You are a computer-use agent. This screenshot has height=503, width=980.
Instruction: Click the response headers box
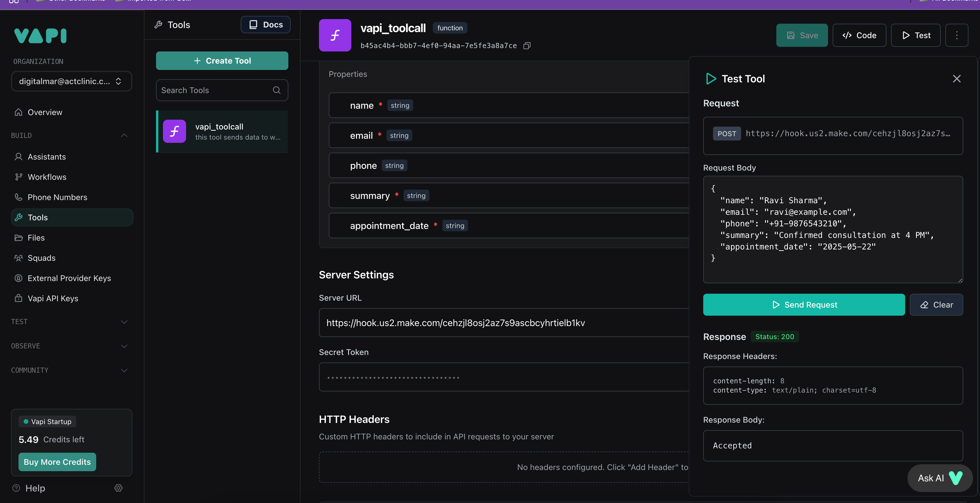click(833, 386)
